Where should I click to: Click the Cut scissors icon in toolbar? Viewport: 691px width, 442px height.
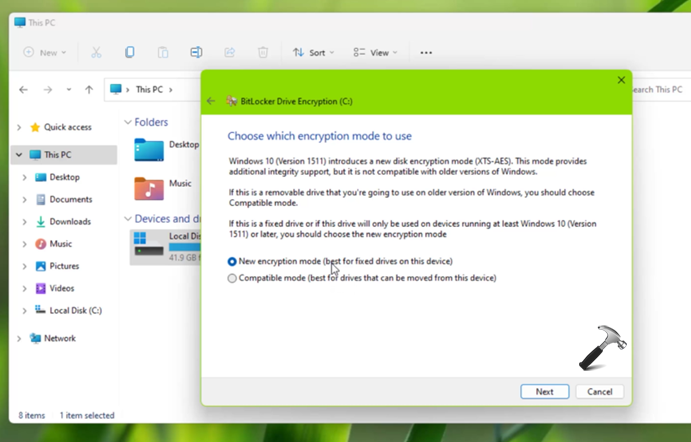(96, 52)
